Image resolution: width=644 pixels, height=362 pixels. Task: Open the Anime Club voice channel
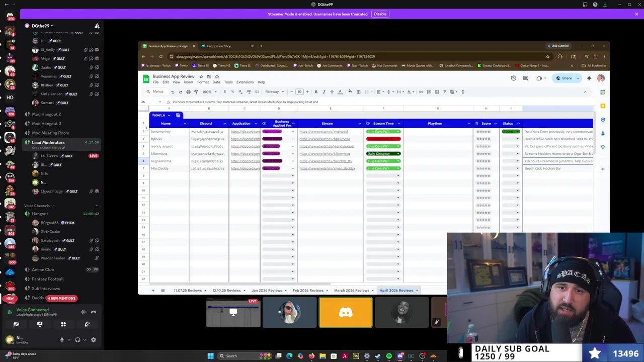point(43,269)
